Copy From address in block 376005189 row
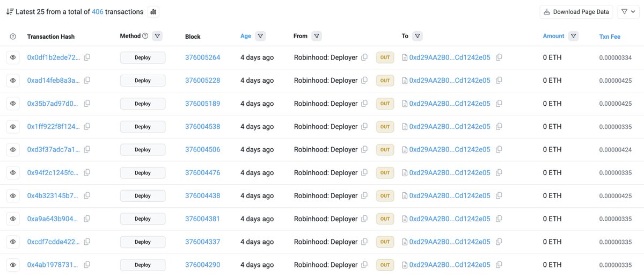The height and width of the screenshot is (276, 644). [364, 104]
